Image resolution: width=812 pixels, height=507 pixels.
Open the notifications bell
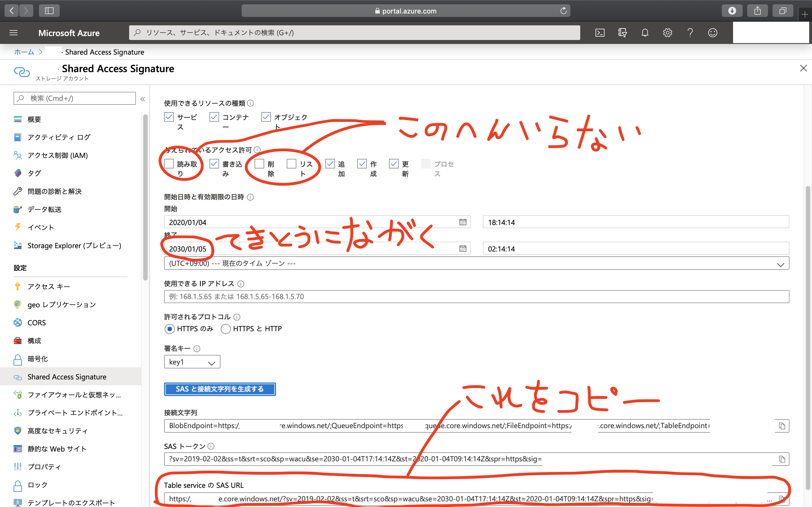[645, 32]
